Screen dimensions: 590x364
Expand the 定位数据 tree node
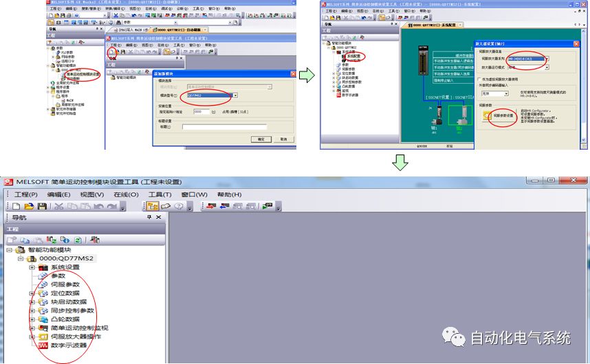32,293
